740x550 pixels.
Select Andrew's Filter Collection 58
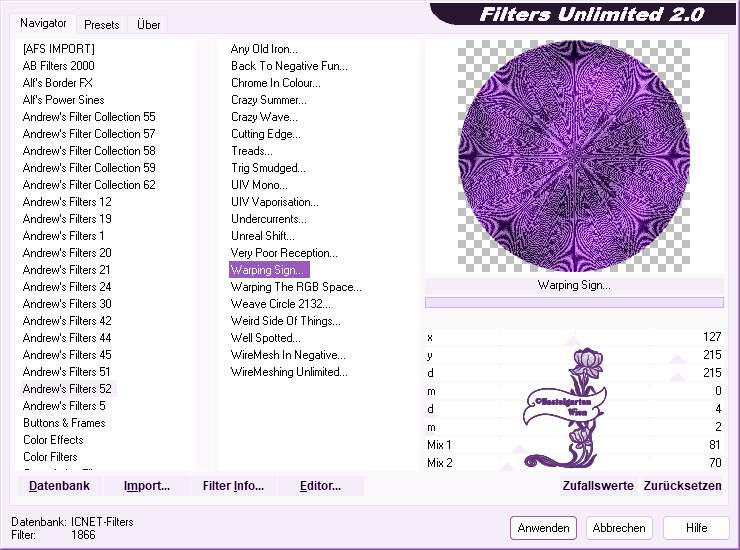click(89, 151)
